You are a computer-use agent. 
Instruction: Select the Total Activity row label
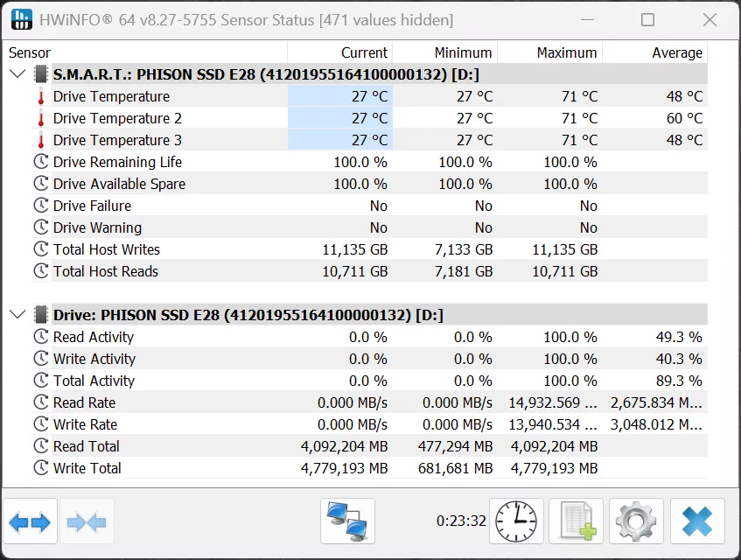[x=94, y=380]
